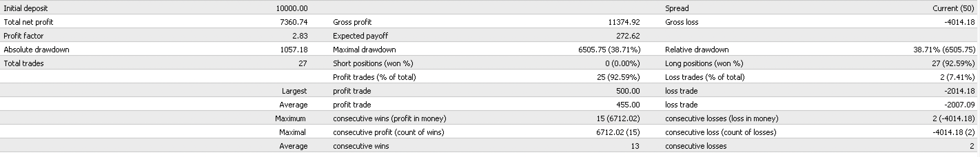The width and height of the screenshot is (980, 157).
Task: Select the Profit factor value 2.83
Action: pyautogui.click(x=300, y=36)
